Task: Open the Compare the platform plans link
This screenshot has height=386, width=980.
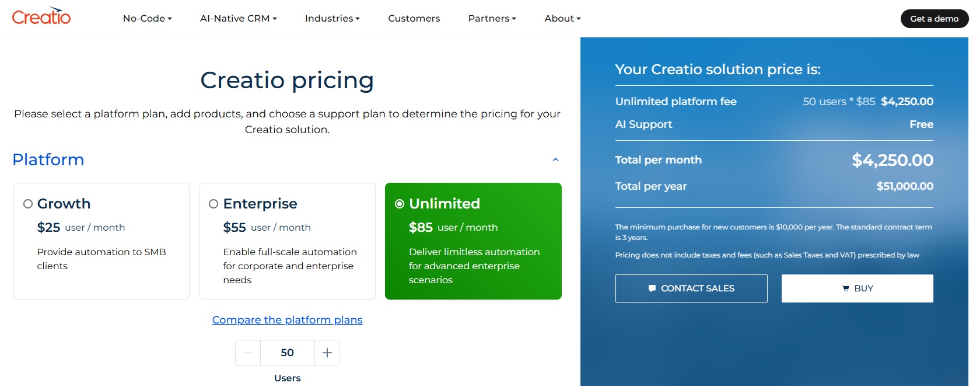Action: (287, 319)
